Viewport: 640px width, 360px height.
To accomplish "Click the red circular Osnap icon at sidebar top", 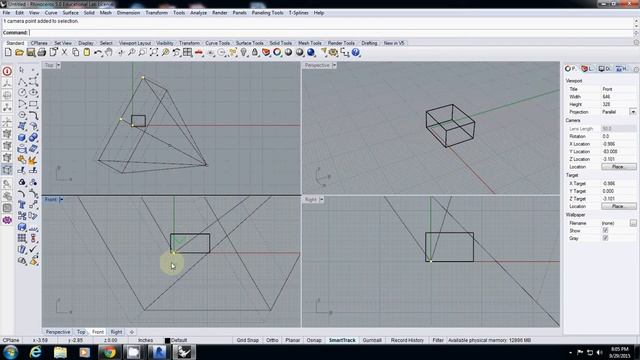I will tap(7, 71).
